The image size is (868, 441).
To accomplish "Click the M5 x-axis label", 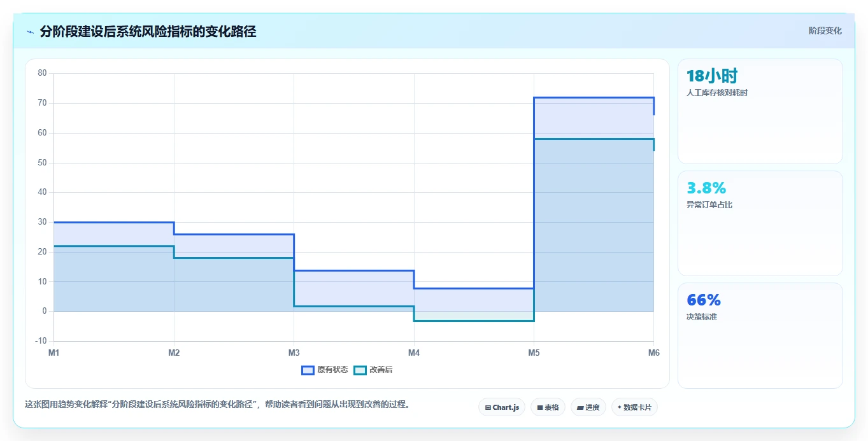I will click(x=534, y=352).
